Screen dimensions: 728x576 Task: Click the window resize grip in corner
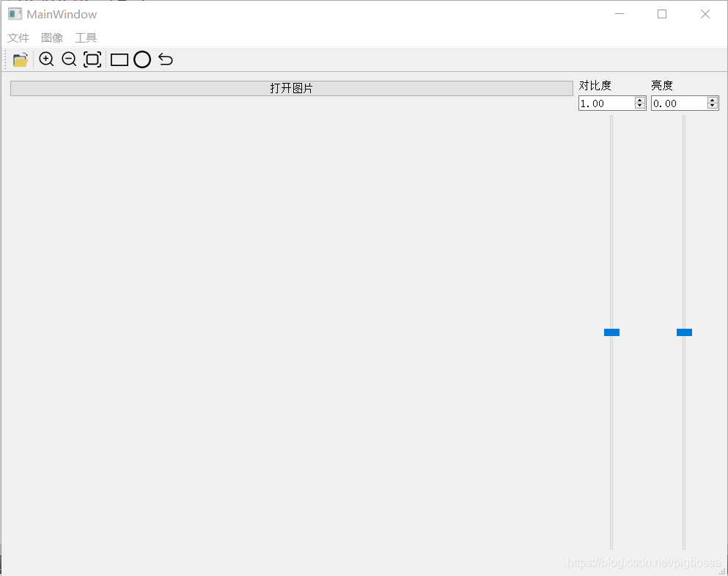[722, 572]
